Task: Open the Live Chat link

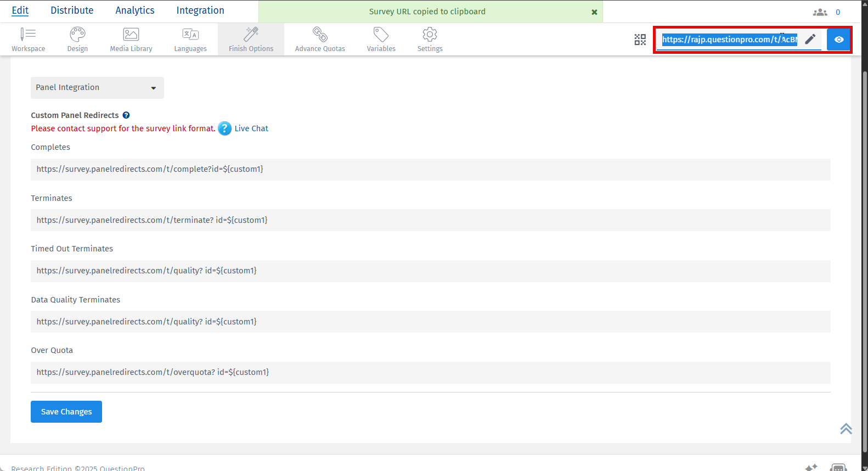Action: [x=251, y=128]
